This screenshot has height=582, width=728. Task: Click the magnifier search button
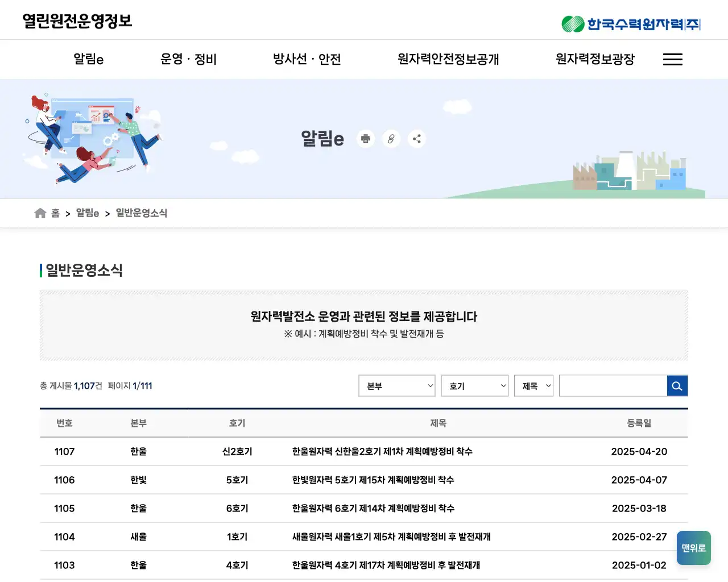[677, 386]
